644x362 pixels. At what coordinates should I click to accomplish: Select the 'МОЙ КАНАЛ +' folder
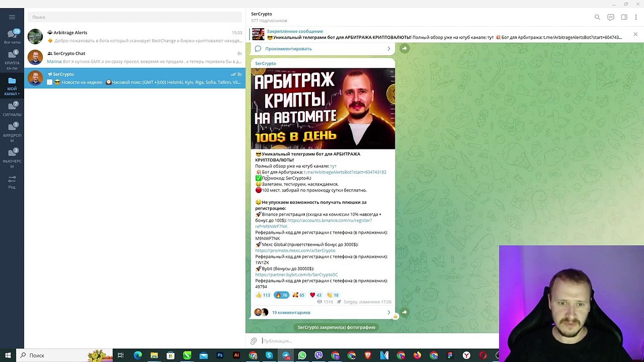click(x=12, y=85)
